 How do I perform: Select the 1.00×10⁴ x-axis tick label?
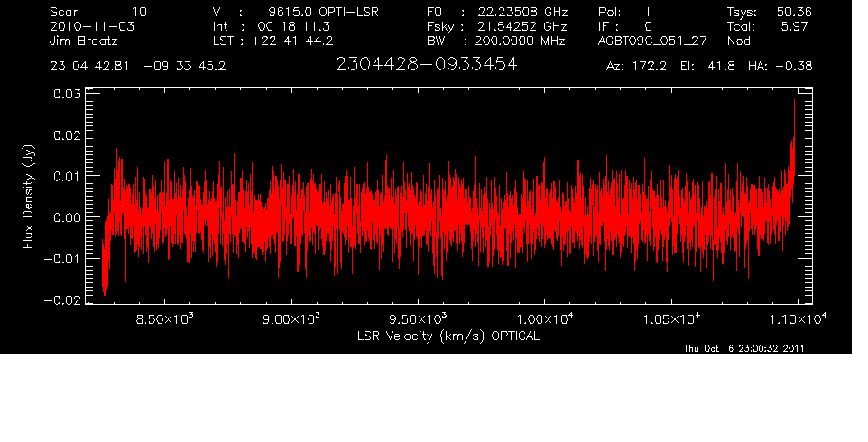click(545, 318)
